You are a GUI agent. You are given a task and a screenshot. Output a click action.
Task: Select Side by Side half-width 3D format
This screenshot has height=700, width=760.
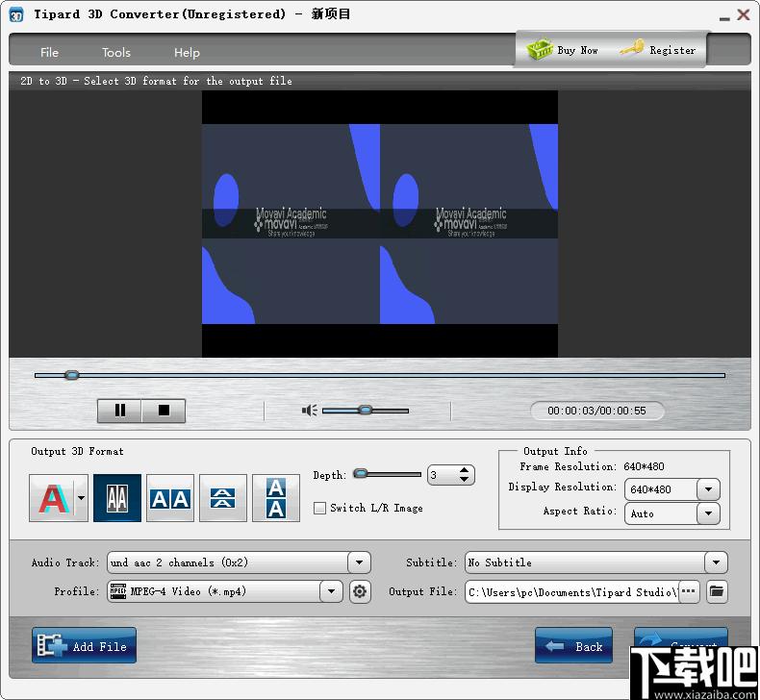[x=117, y=498]
